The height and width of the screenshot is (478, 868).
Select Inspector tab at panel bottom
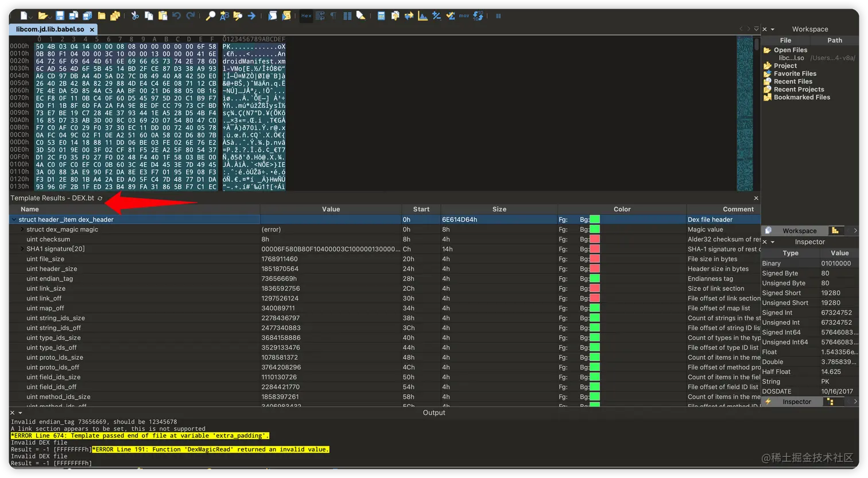(x=792, y=402)
